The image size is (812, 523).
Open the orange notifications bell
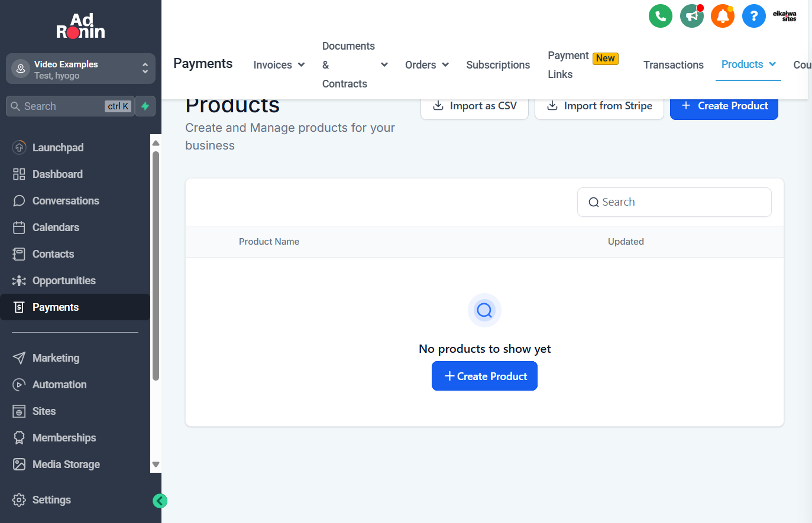(x=723, y=16)
